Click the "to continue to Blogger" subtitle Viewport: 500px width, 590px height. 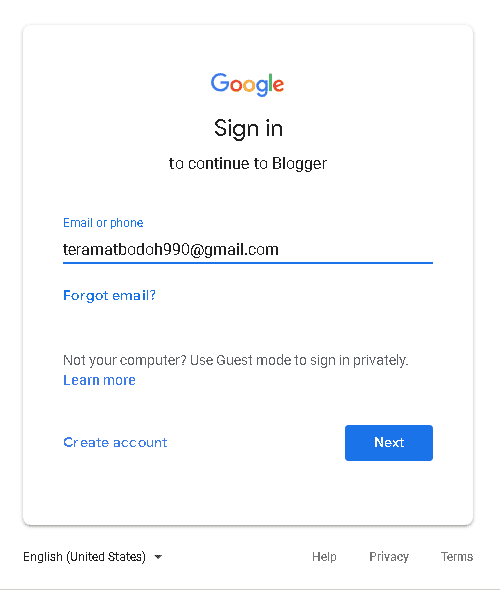click(x=248, y=164)
